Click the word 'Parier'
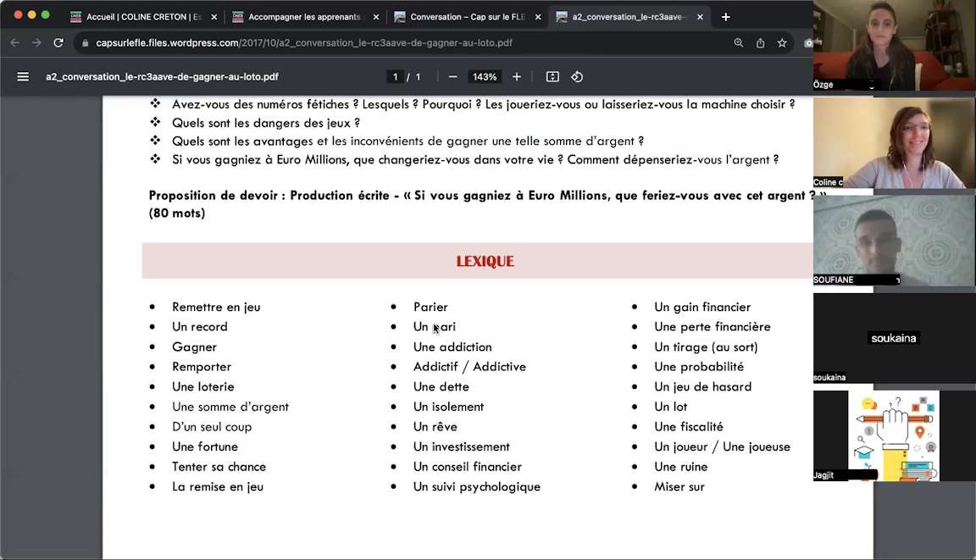 pyautogui.click(x=430, y=307)
